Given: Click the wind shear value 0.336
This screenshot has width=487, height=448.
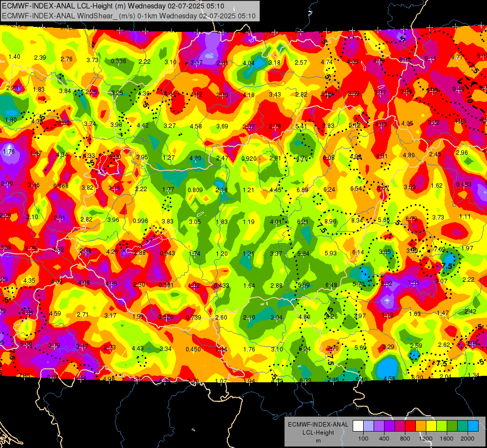Looking at the screenshot, I should coord(119,61).
